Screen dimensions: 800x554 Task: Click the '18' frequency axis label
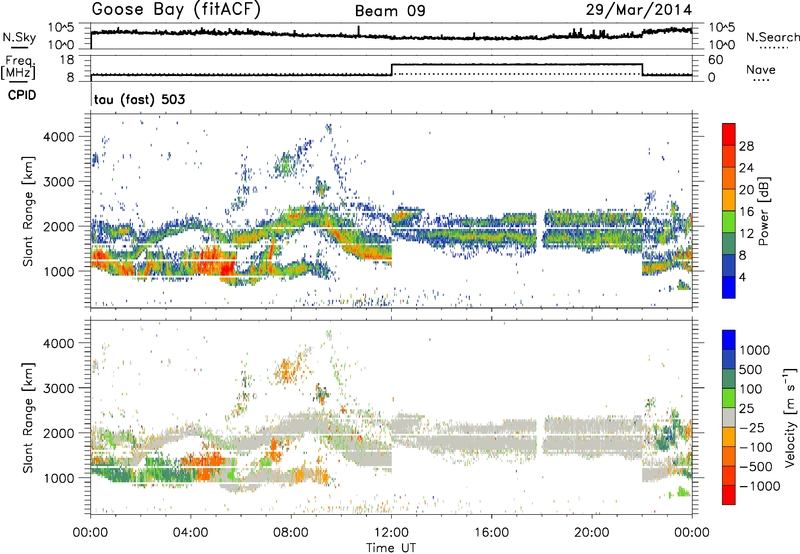point(67,60)
